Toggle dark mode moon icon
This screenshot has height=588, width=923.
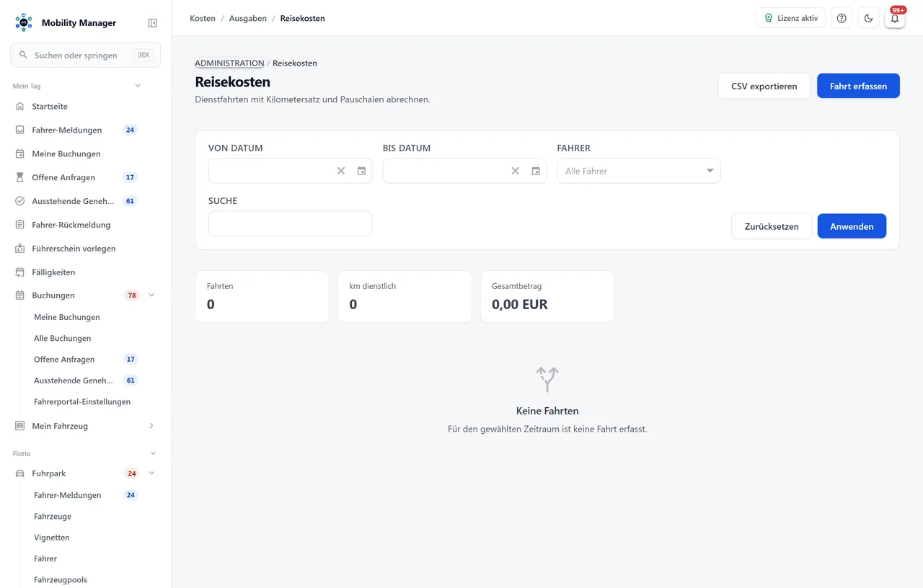[868, 18]
